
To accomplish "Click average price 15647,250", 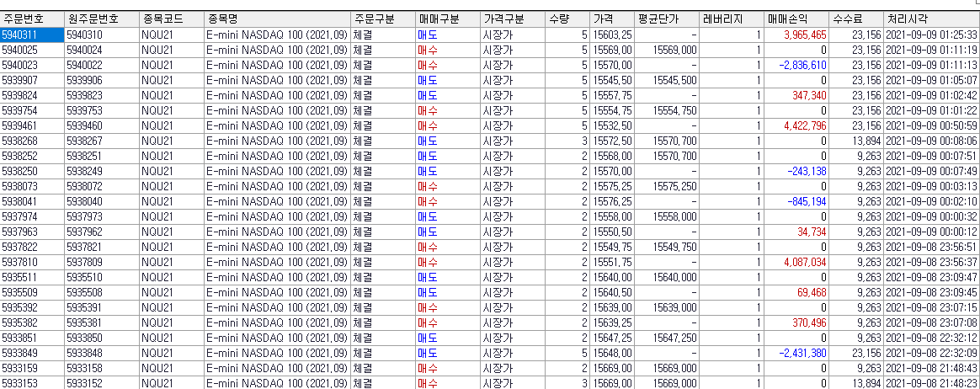I will pos(667,338).
